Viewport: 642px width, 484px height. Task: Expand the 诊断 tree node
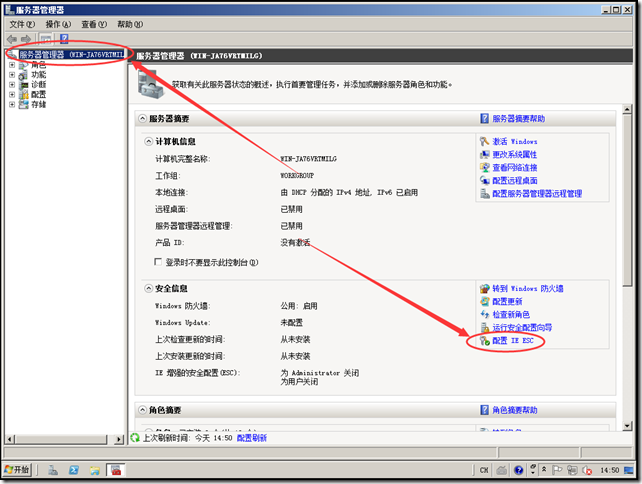point(12,85)
